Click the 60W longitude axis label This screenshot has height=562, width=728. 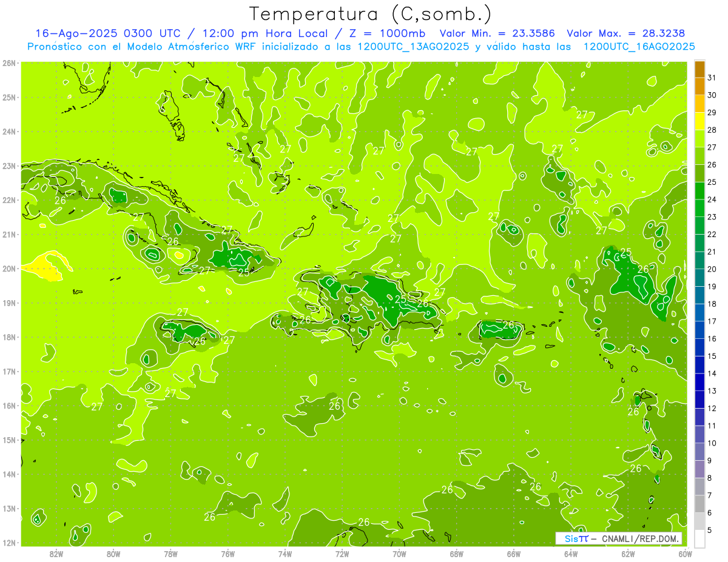685,554
